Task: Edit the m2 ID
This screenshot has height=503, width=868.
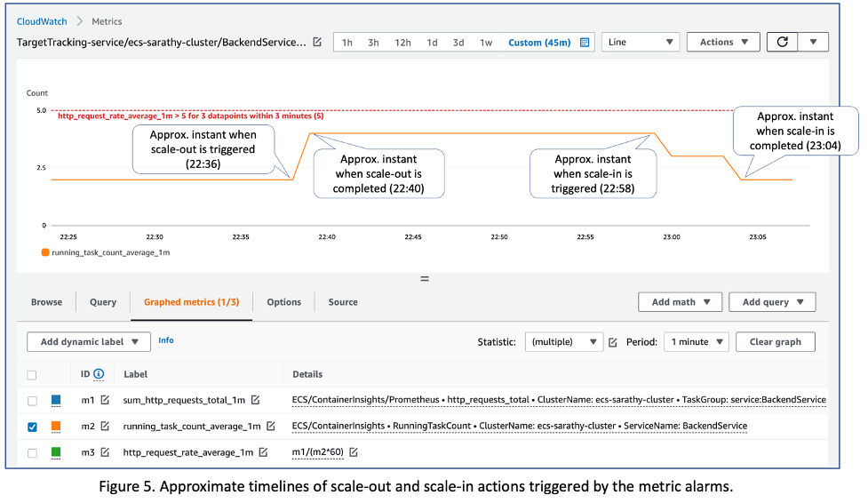Action: (105, 426)
